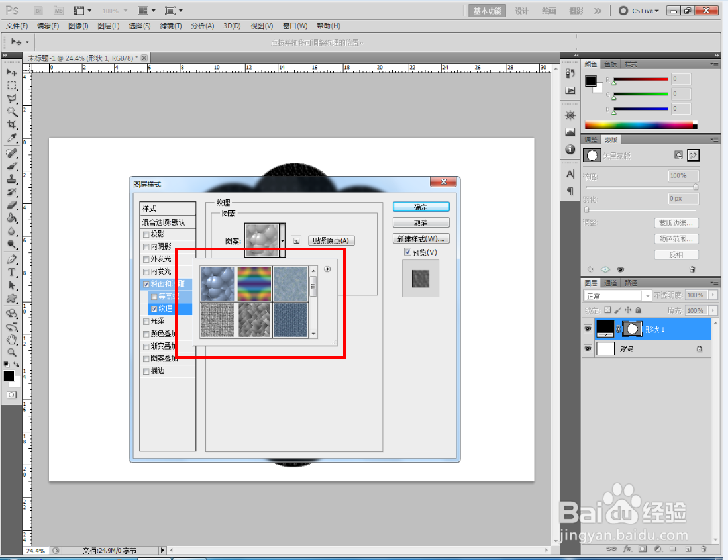Hide the 背景 layer eye icon
The image size is (728, 560).
click(x=588, y=348)
